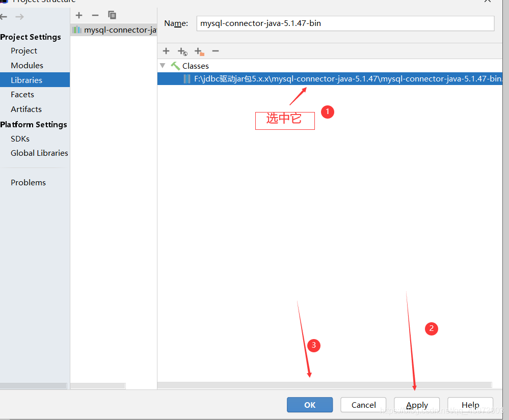
Task: Copy the selected library
Action: 112,15
